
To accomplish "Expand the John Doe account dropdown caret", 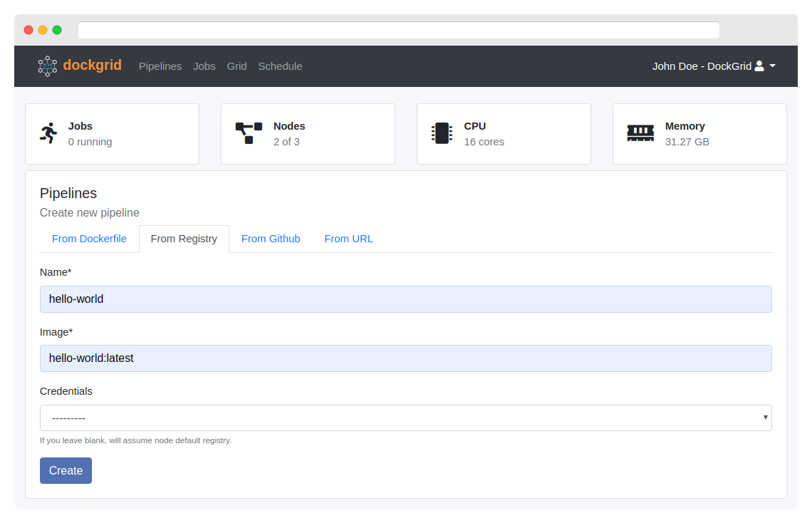I will click(x=773, y=66).
